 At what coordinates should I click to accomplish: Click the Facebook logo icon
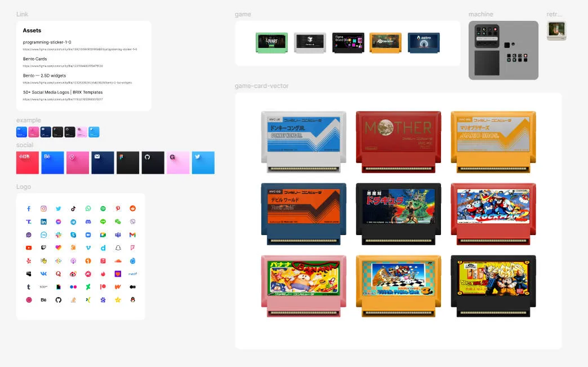[29, 209]
